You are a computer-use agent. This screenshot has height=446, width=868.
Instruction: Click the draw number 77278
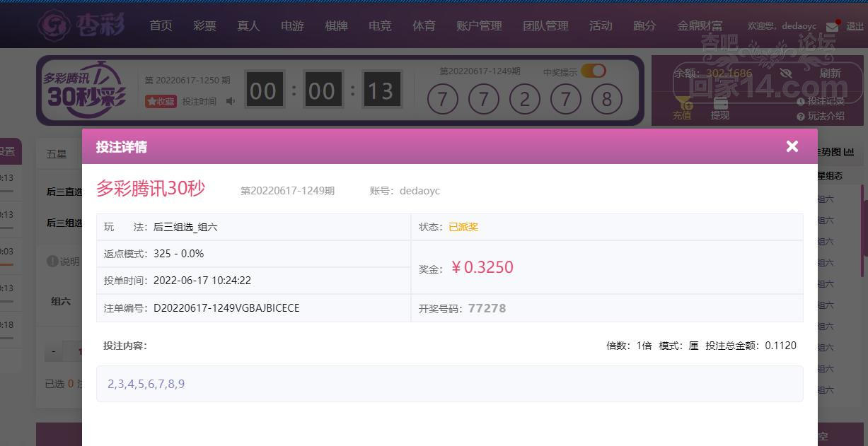pyautogui.click(x=487, y=308)
